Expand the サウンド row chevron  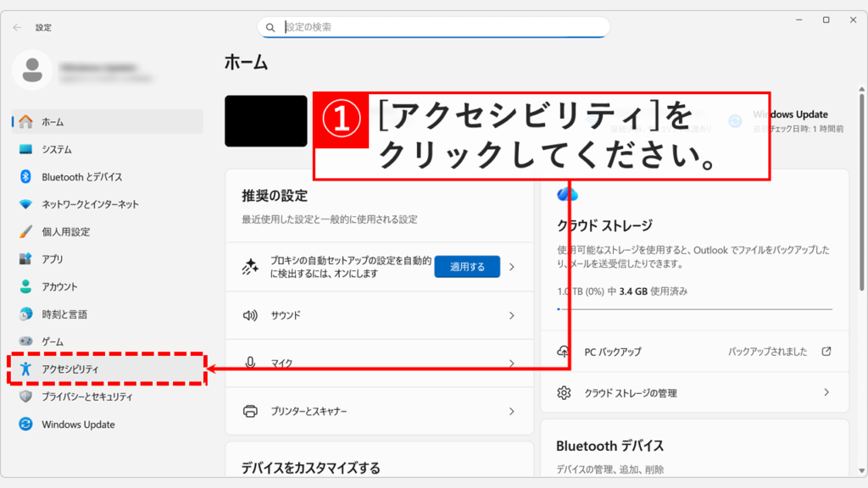pos(509,314)
